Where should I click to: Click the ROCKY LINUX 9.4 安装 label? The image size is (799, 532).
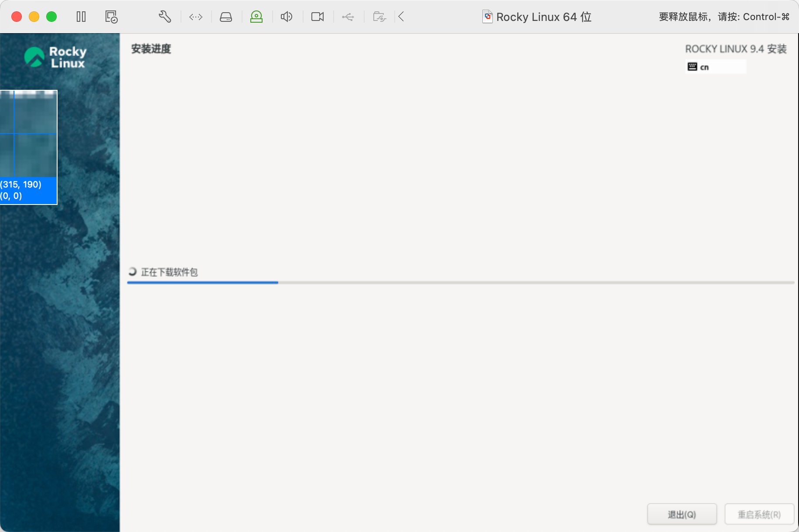pyautogui.click(x=736, y=49)
